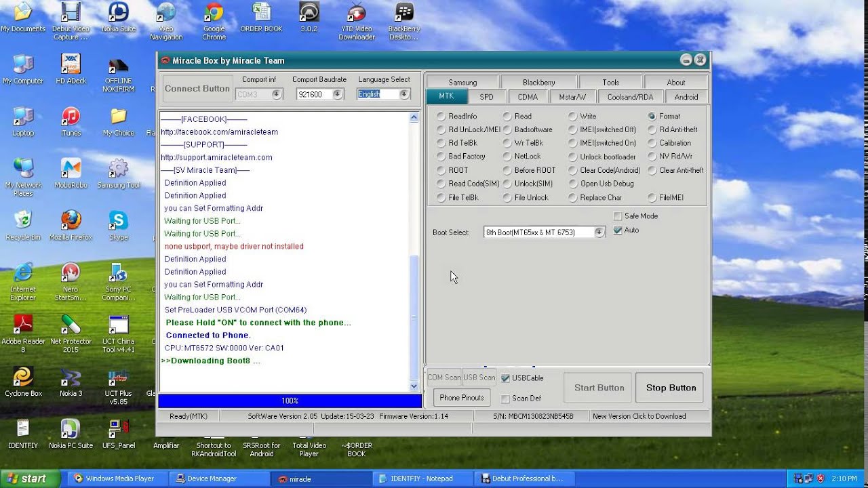The width and height of the screenshot is (868, 488).
Task: Select the ReadInfo radio option
Action: pos(457,116)
